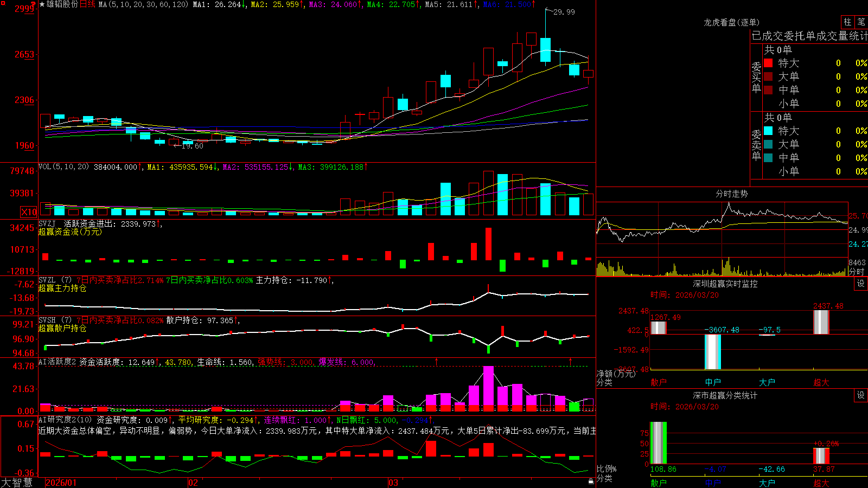Screen dimensions: 868x488
Task: Click the MA(5,10,20,30,60,120) indicator parameters
Action: point(143,4)
